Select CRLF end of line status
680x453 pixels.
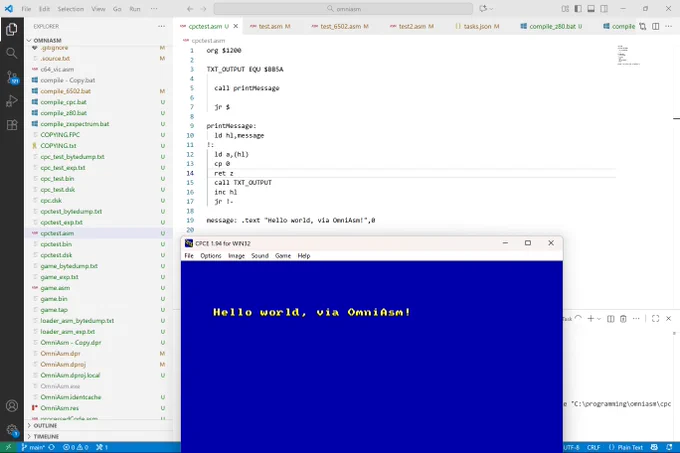593,447
